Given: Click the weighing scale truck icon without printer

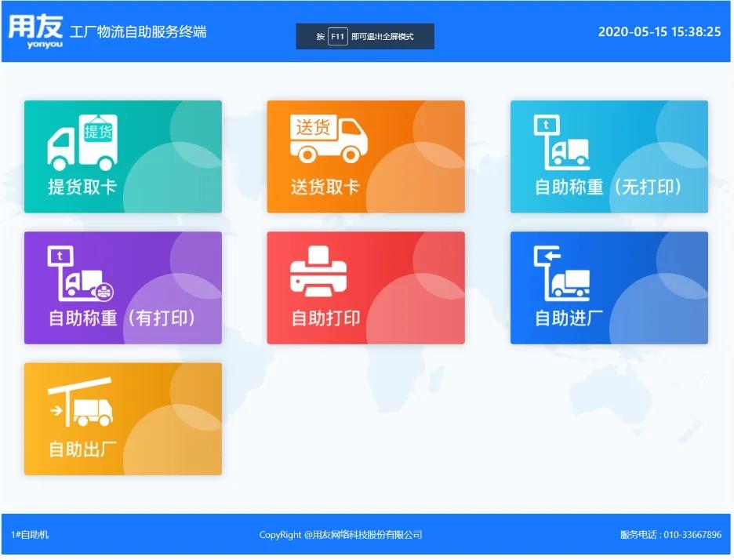Looking at the screenshot, I should point(561,143).
